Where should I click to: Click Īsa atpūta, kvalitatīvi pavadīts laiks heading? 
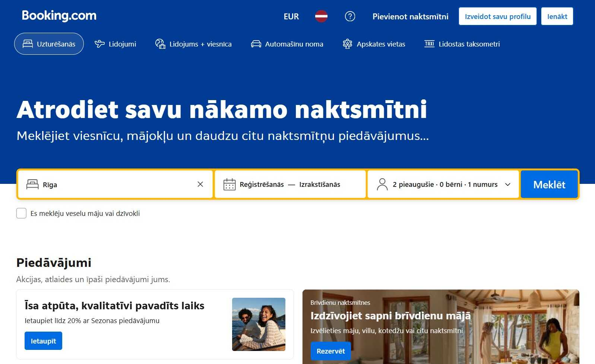coord(114,306)
